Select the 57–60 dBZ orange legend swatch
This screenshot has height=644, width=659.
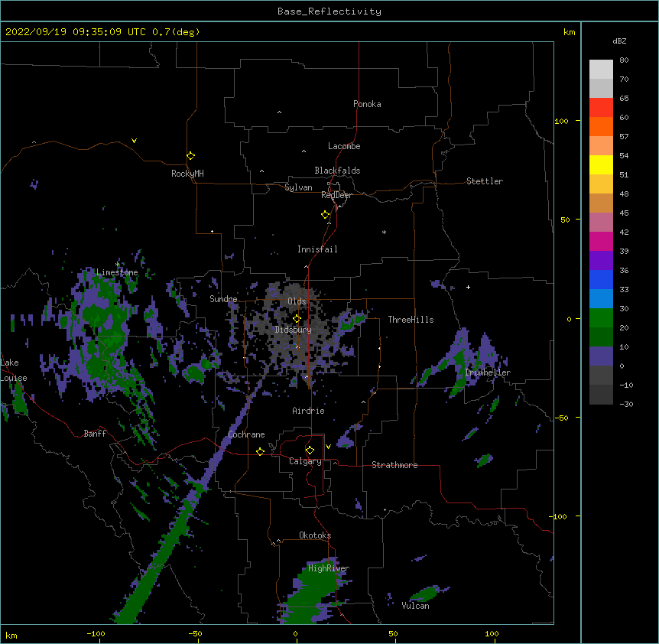pyautogui.click(x=601, y=126)
